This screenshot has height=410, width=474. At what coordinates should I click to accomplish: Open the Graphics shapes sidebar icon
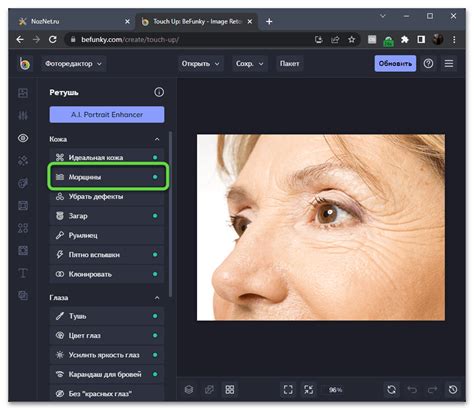(23, 228)
